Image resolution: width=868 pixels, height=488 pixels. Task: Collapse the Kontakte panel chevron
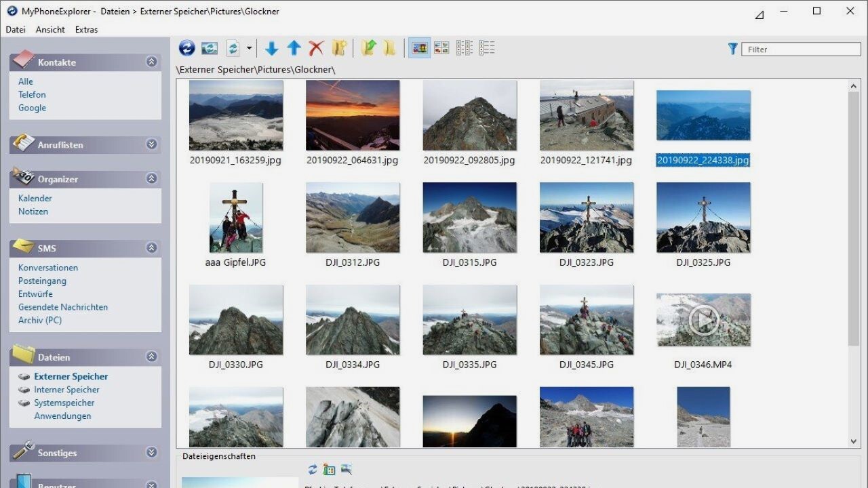click(151, 60)
